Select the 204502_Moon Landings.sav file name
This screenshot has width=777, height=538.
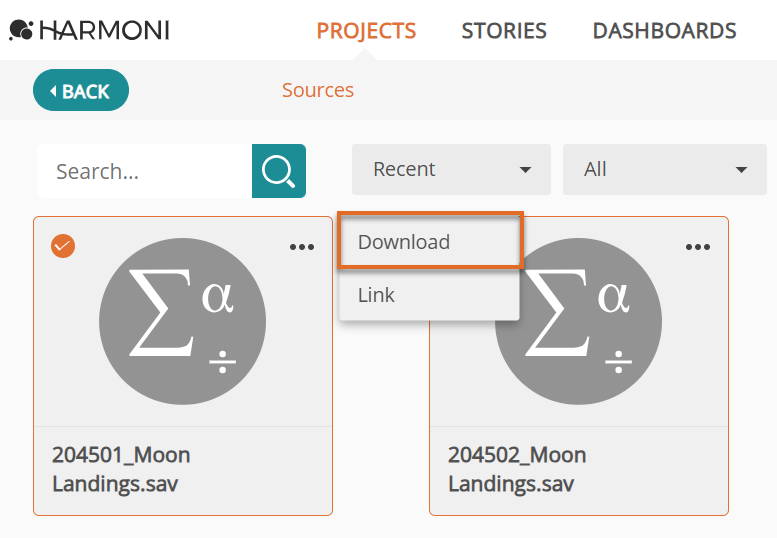point(517,469)
